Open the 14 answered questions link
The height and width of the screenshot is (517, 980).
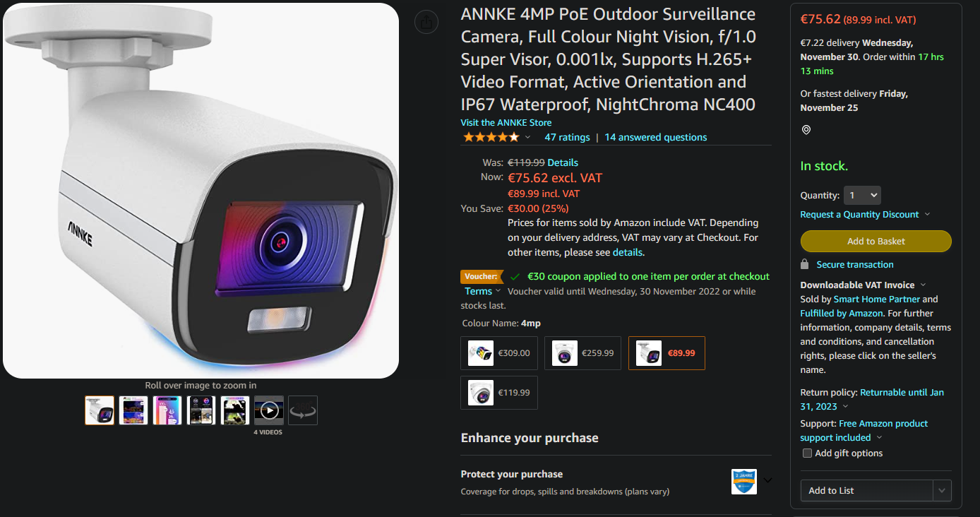tap(656, 137)
